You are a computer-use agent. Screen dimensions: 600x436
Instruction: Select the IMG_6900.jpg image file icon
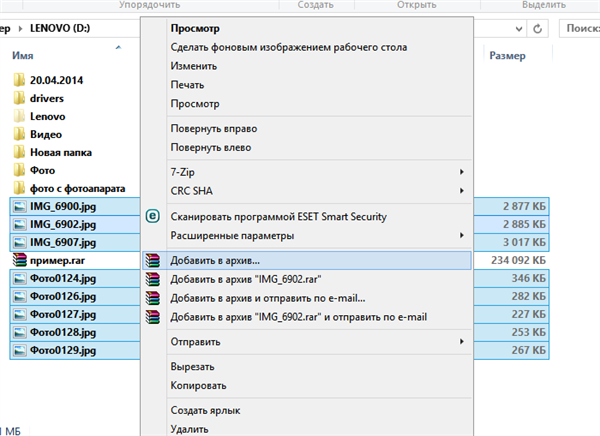[20, 207]
